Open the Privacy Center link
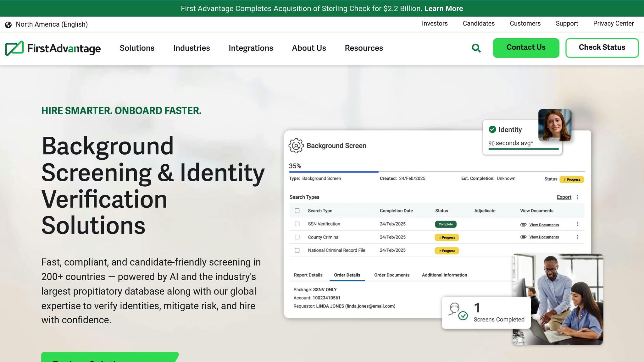 click(613, 24)
